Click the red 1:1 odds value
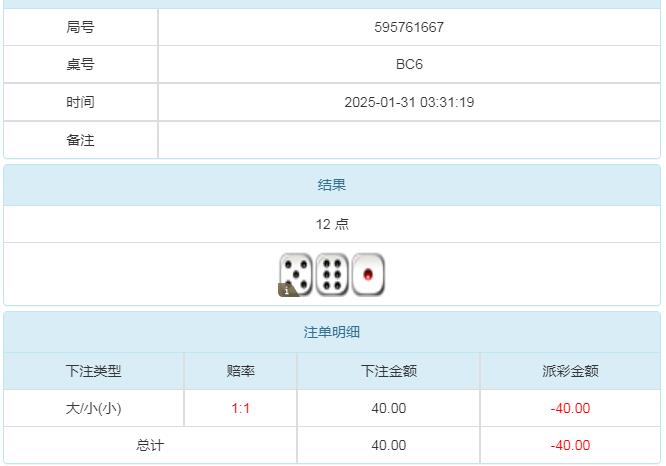Screen dimensions: 666x466 tap(241, 408)
